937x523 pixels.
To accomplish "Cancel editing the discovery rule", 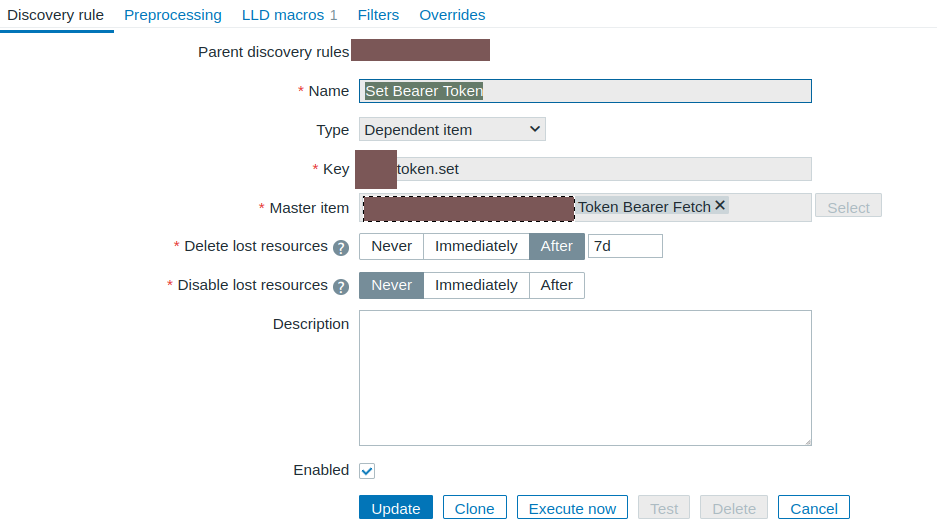I will pyautogui.click(x=813, y=508).
